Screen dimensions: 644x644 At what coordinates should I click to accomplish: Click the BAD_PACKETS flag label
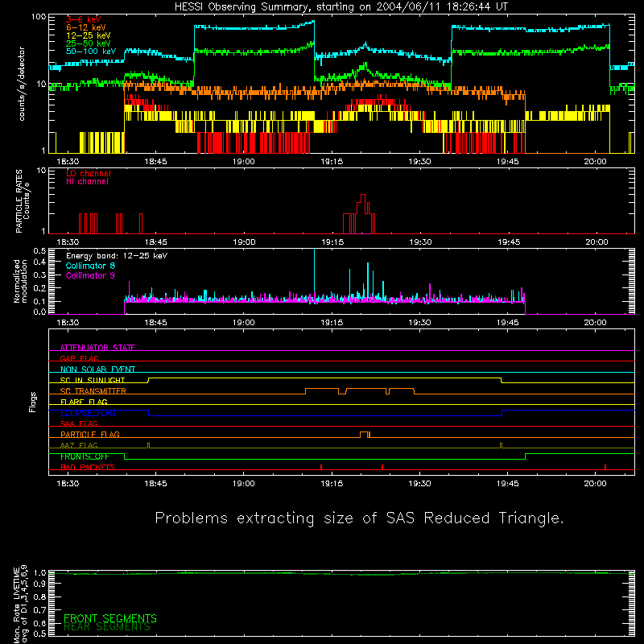(x=88, y=467)
